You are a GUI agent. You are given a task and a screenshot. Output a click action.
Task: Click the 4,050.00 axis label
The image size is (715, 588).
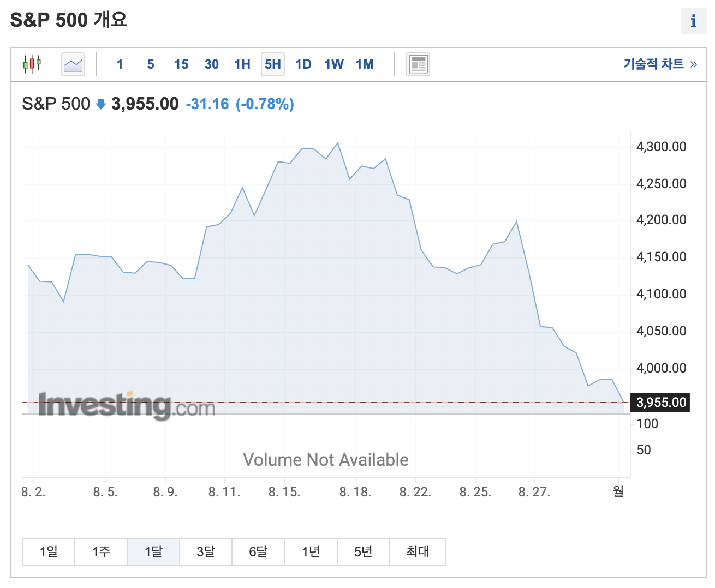tap(662, 331)
